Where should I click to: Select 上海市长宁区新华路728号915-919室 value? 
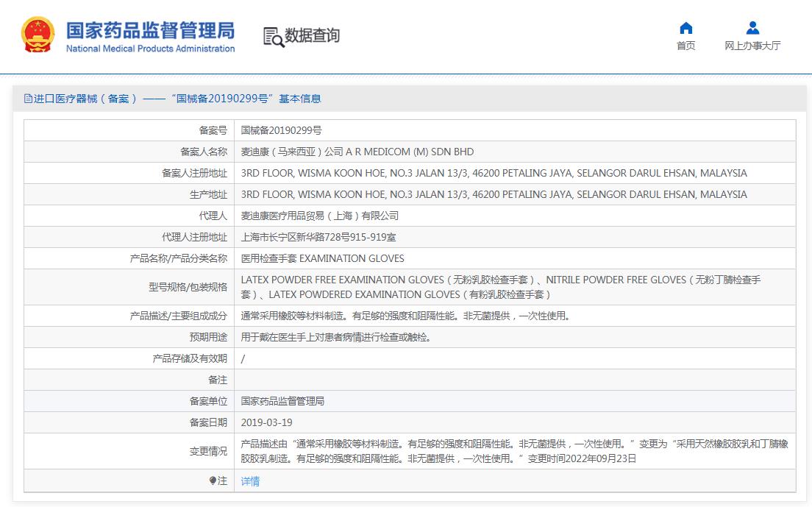[x=318, y=237]
